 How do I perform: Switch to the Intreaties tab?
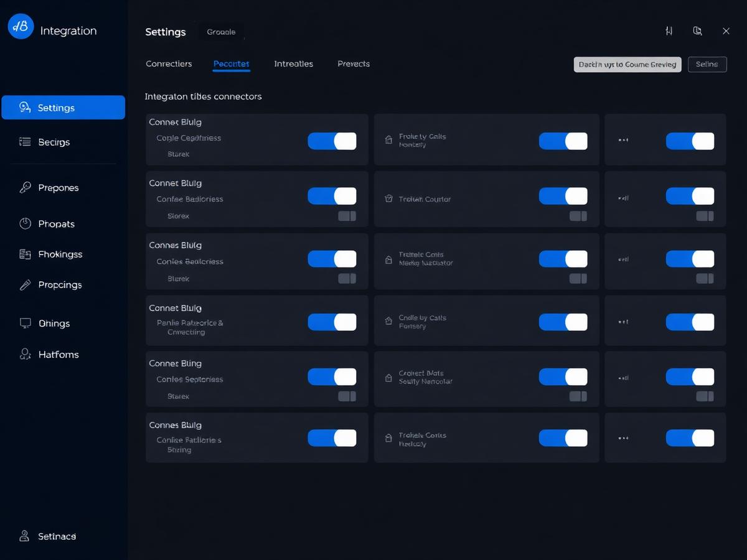pos(293,63)
